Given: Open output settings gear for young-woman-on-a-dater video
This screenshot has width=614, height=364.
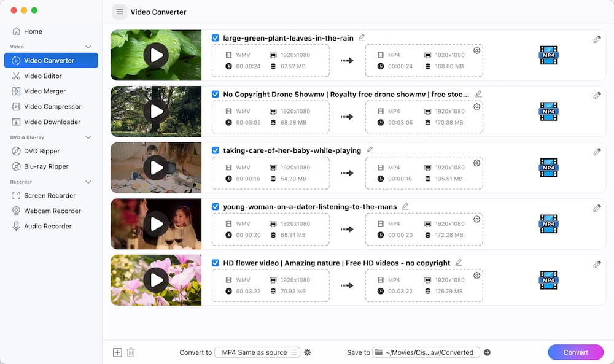Looking at the screenshot, I should click(476, 219).
